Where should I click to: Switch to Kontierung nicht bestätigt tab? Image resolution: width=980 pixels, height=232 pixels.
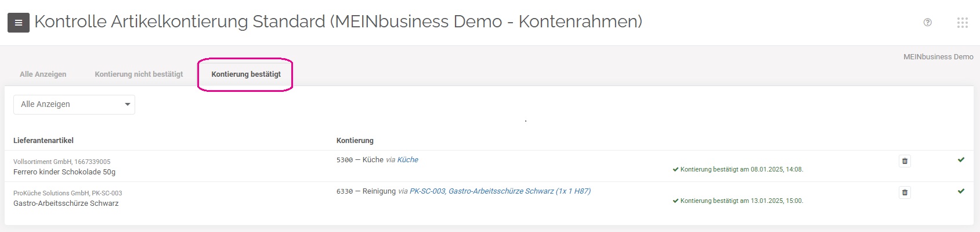(139, 74)
